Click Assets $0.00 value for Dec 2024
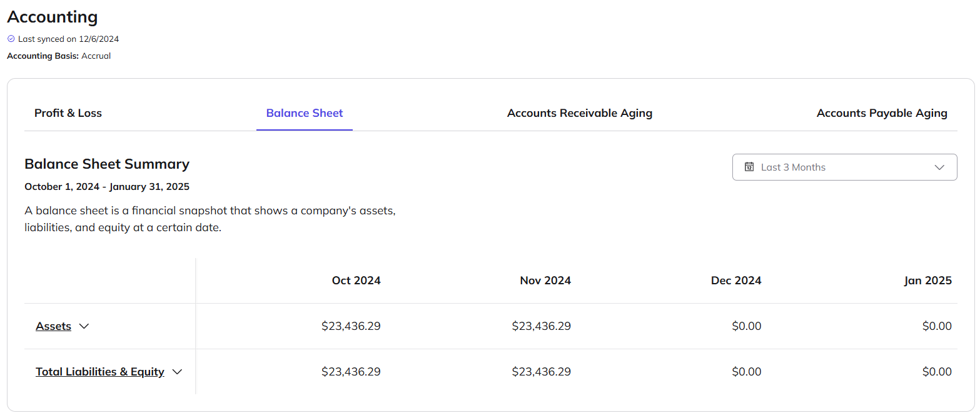Image resolution: width=980 pixels, height=413 pixels. pos(747,326)
